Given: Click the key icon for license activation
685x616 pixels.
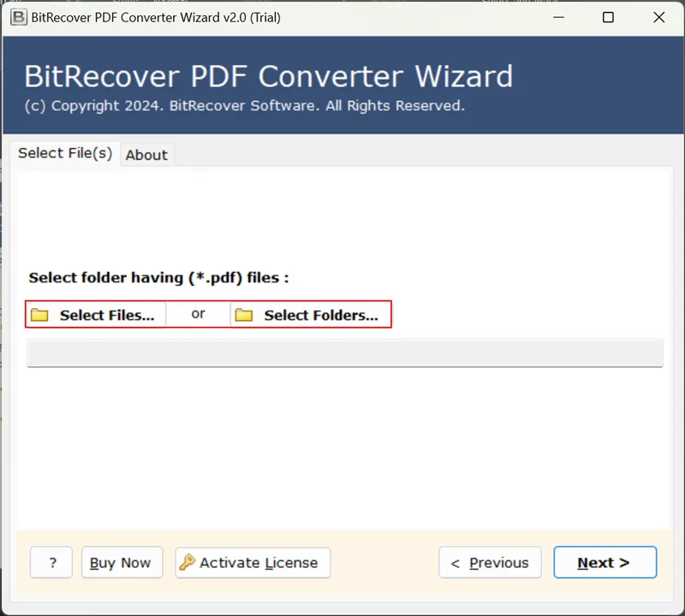Looking at the screenshot, I should (x=187, y=562).
